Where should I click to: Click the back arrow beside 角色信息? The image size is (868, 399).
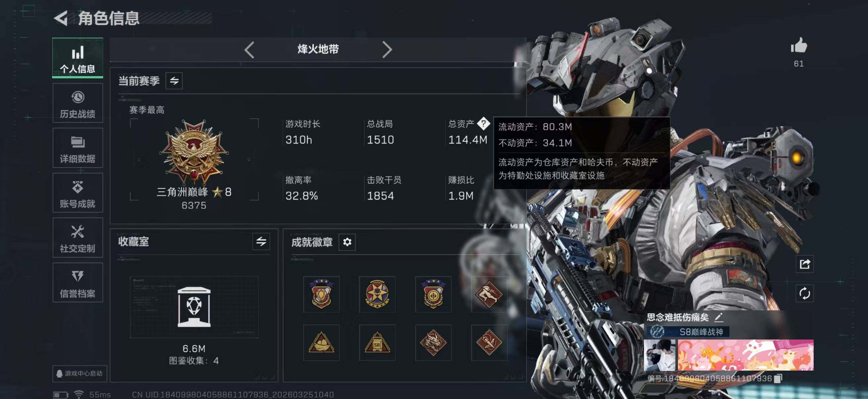pyautogui.click(x=61, y=18)
